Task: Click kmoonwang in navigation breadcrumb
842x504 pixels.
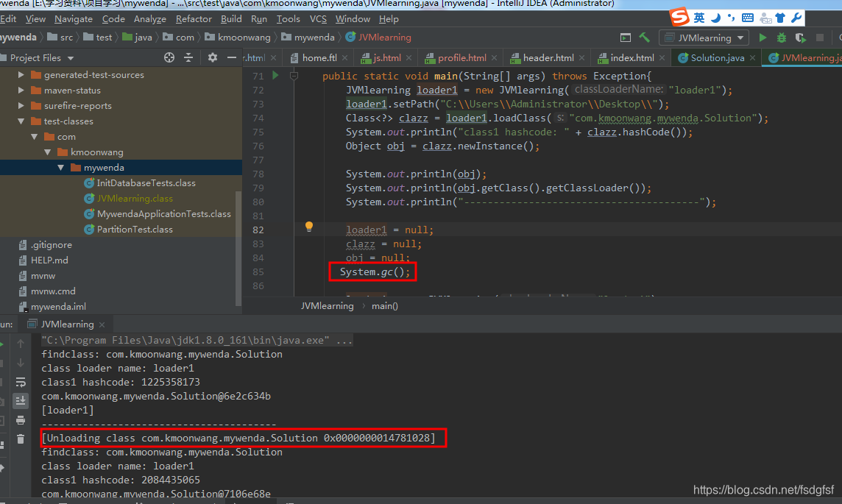Action: (237, 37)
